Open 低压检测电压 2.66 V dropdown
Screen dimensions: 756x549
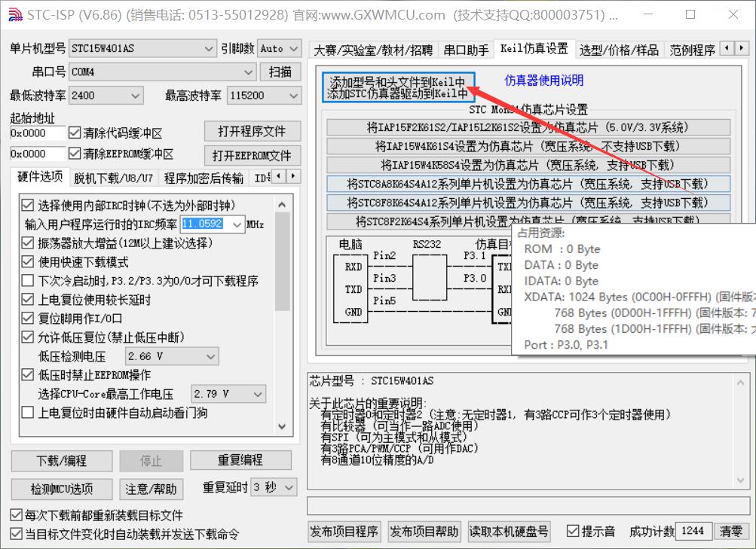(172, 356)
